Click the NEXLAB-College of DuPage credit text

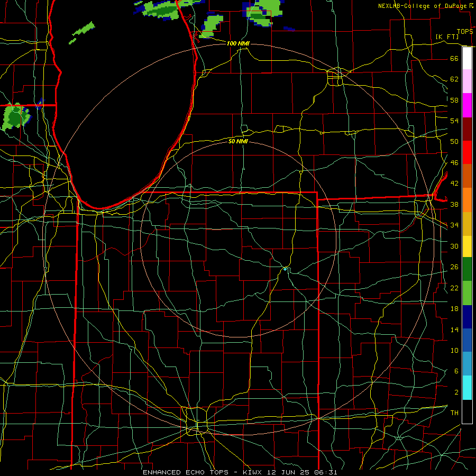[422, 6]
